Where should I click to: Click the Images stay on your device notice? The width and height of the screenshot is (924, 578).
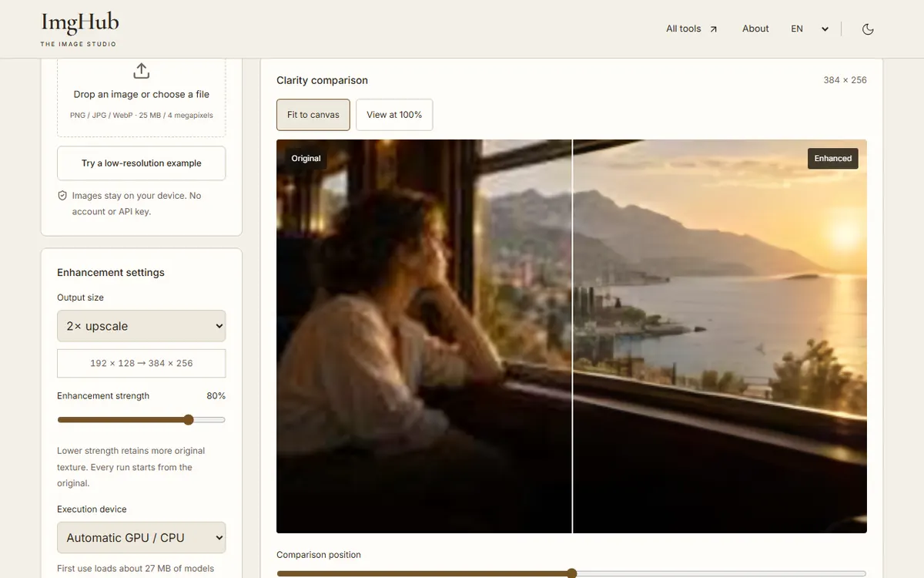click(x=136, y=203)
